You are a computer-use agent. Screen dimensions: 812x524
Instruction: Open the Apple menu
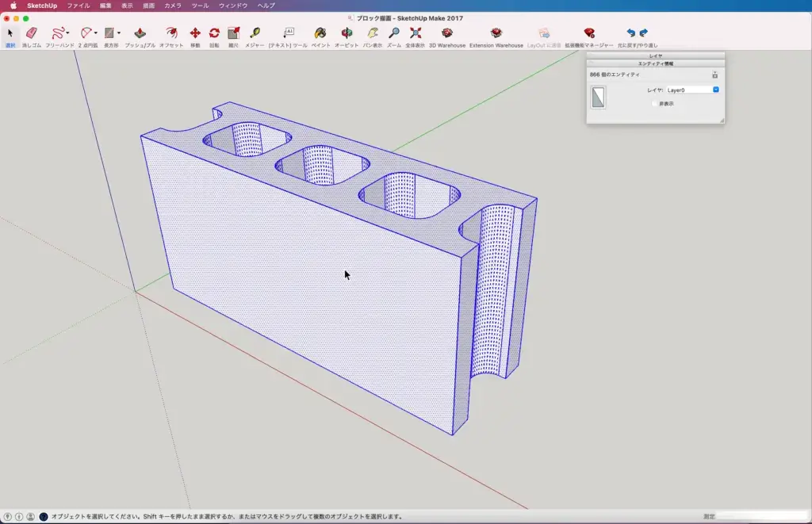tap(13, 6)
